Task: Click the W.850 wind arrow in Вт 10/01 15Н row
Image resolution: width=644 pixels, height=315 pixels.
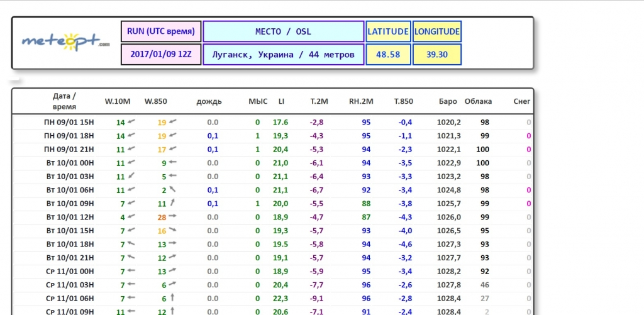Action: tap(173, 229)
